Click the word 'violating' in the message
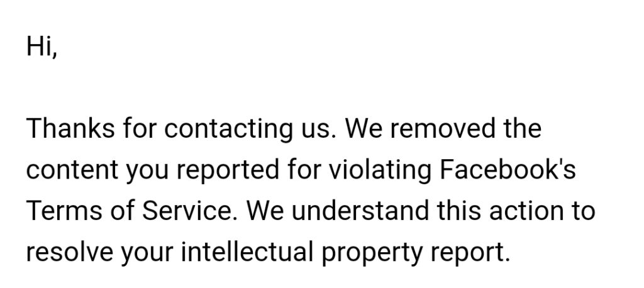 pyautogui.click(x=380, y=171)
